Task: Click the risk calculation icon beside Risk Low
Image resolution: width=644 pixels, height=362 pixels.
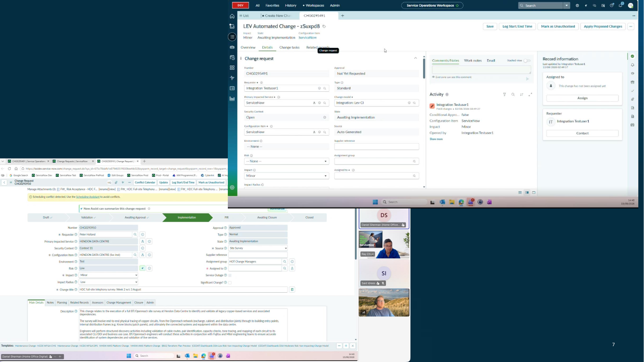Action: [142, 268]
